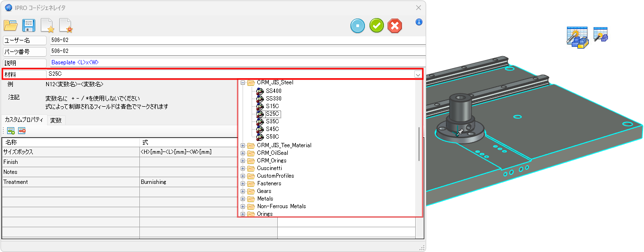Image resolution: width=644 pixels, height=252 pixels.
Task: Click the 名称 column header
Action: point(70,142)
